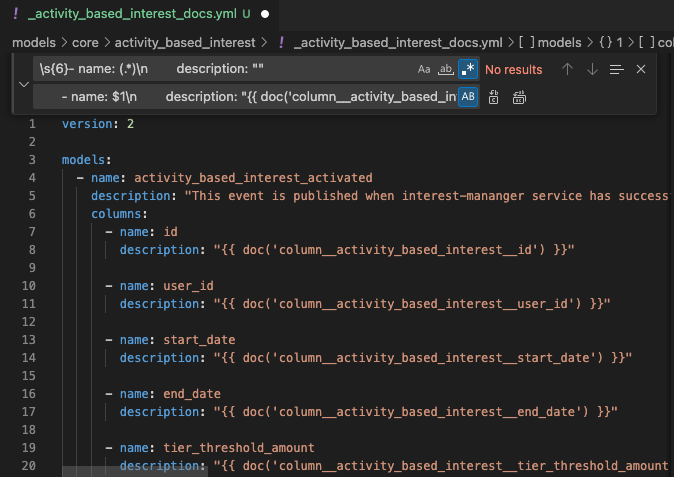Open 'core' breadcrumb segment
This screenshot has width=674, height=477.
(91, 43)
